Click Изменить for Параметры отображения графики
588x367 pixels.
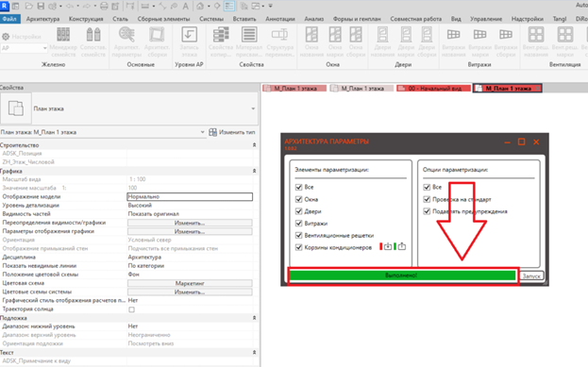pos(190,231)
